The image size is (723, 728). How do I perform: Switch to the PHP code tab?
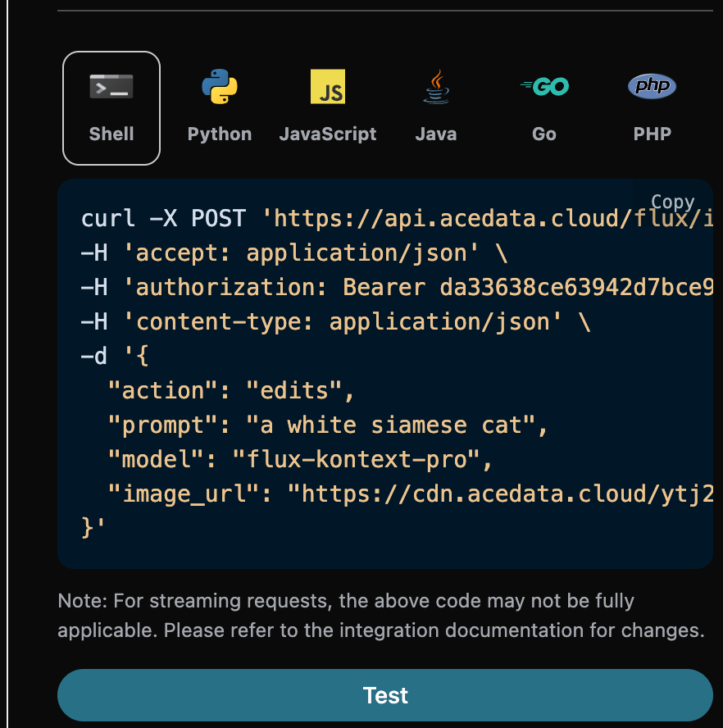coord(652,107)
